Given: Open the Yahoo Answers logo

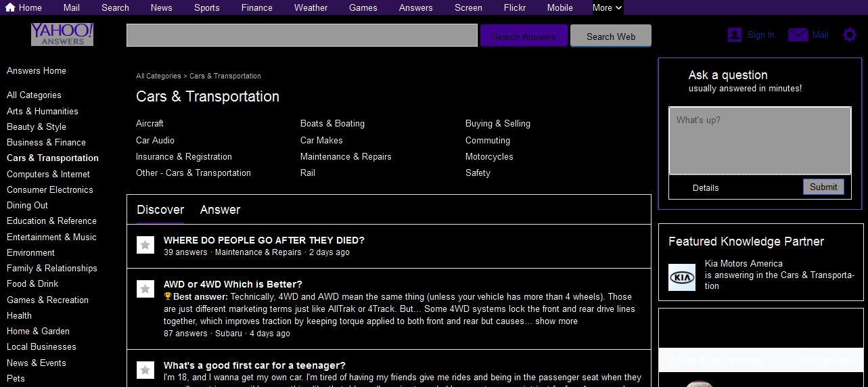Looking at the screenshot, I should click(x=62, y=35).
